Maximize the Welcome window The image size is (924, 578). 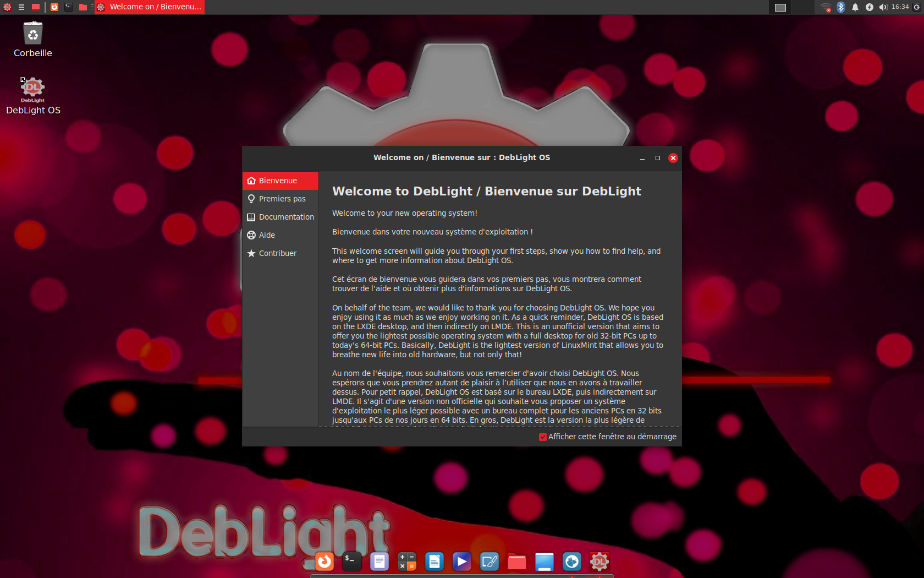(658, 158)
